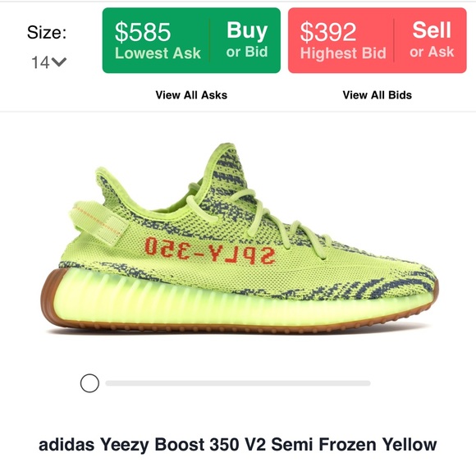Expand the chevron beside size 14
Screen dimensions: 476x476
(x=59, y=62)
